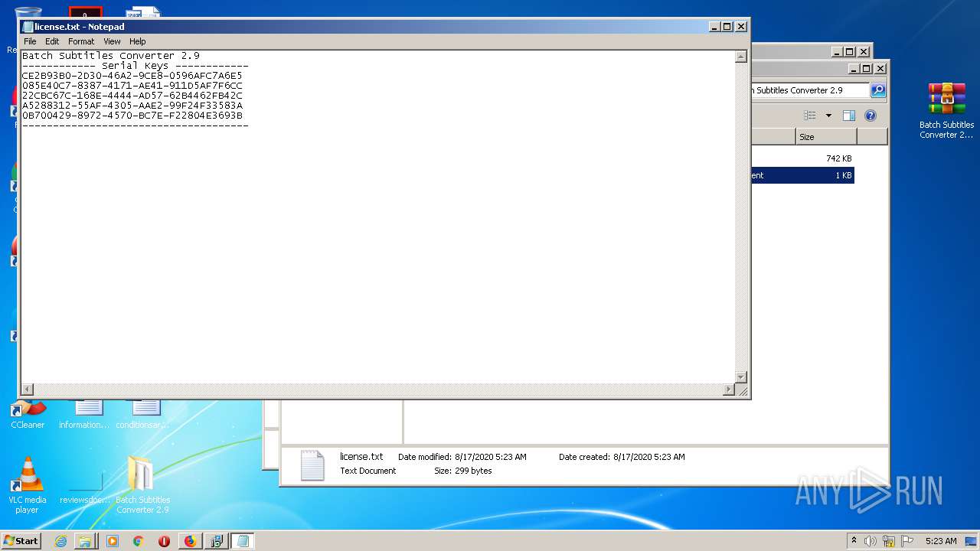Click the serial key line starting with 085E40C7
This screenshot has height=551, width=980.
click(x=132, y=86)
